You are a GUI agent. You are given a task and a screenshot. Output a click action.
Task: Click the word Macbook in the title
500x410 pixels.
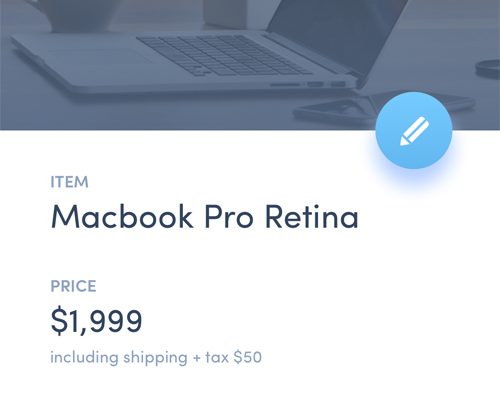coord(122,217)
